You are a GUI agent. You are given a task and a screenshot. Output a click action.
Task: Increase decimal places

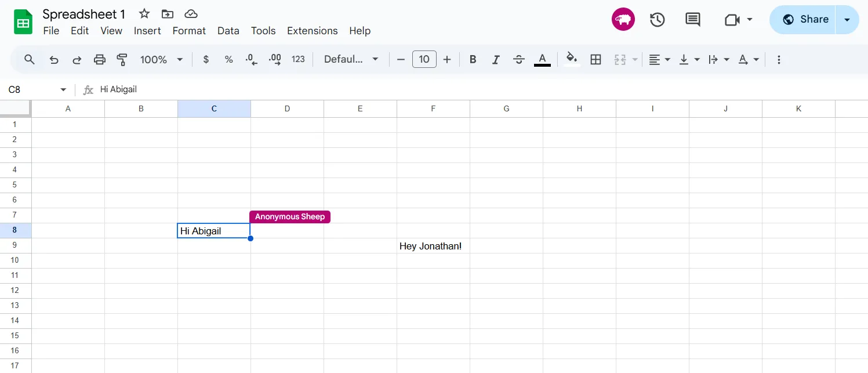point(274,59)
